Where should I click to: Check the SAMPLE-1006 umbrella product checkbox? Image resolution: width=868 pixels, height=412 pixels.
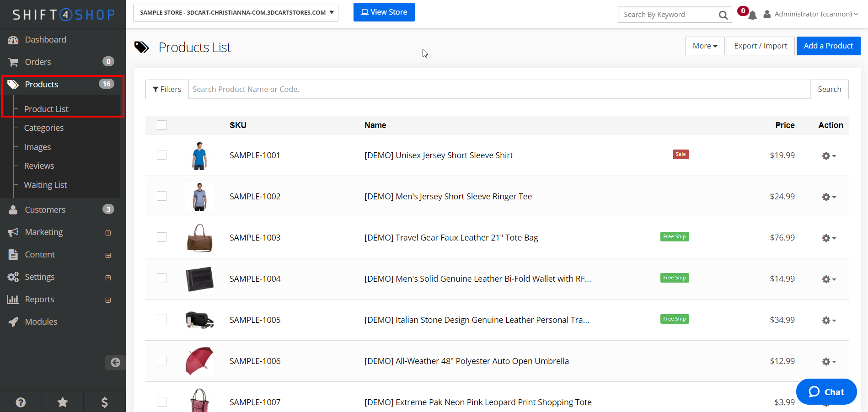[x=161, y=360]
